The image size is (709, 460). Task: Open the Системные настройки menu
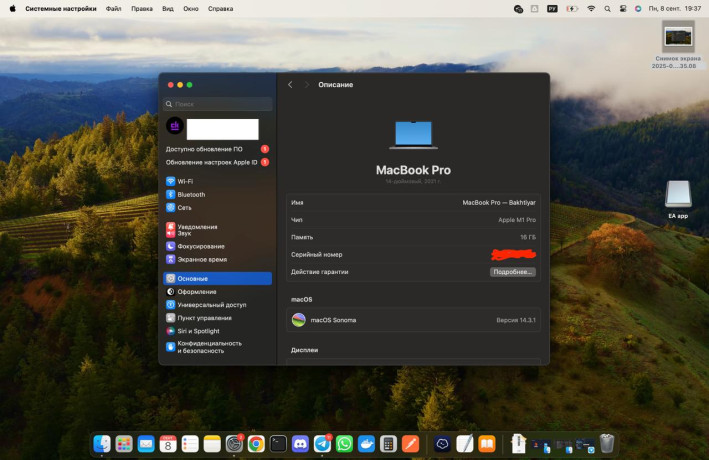click(x=61, y=9)
